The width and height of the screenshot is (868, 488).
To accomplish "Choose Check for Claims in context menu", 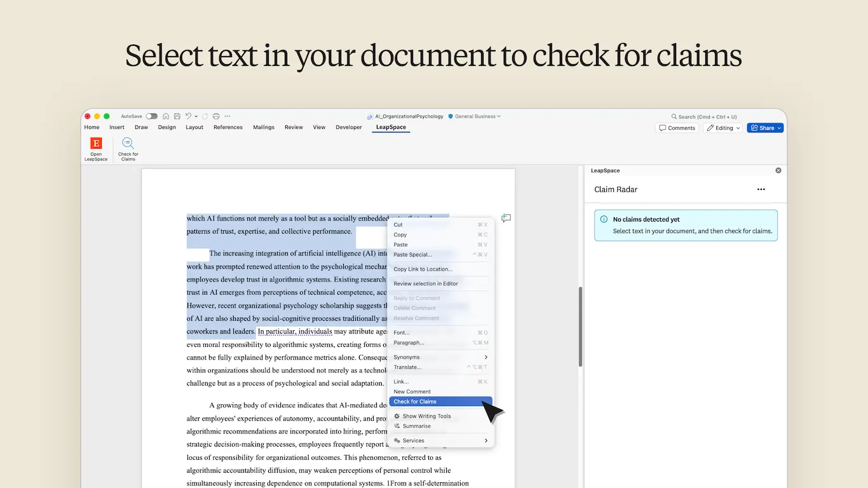I will [x=441, y=402].
